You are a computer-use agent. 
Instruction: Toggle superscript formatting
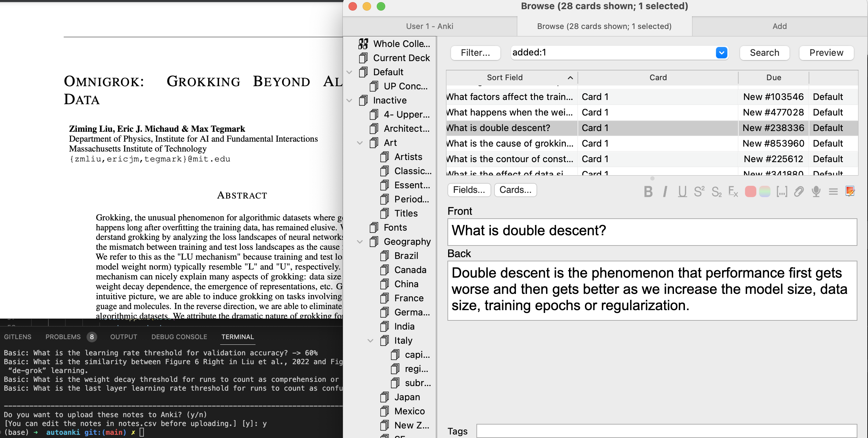699,191
